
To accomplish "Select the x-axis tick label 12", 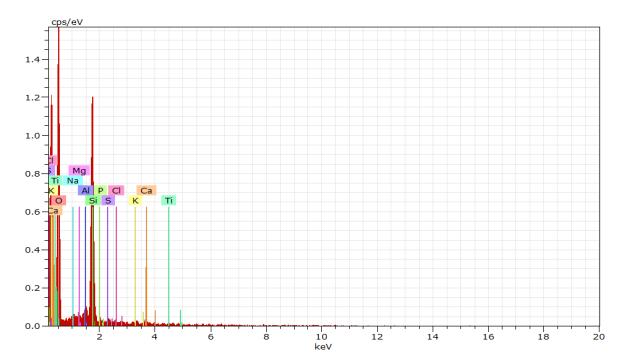I will click(377, 337).
